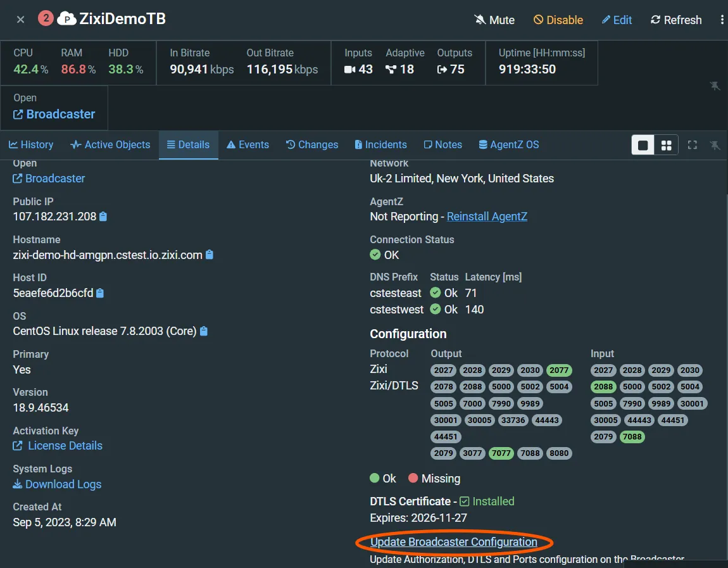
Task: Click the connection status OK check icon
Action: point(375,255)
